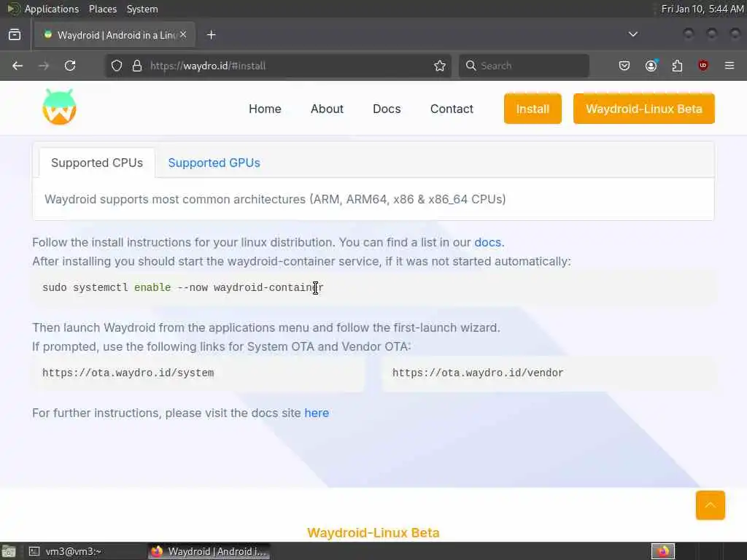Viewport: 747px width, 560px height.
Task: Open the About nav link
Action: click(327, 109)
